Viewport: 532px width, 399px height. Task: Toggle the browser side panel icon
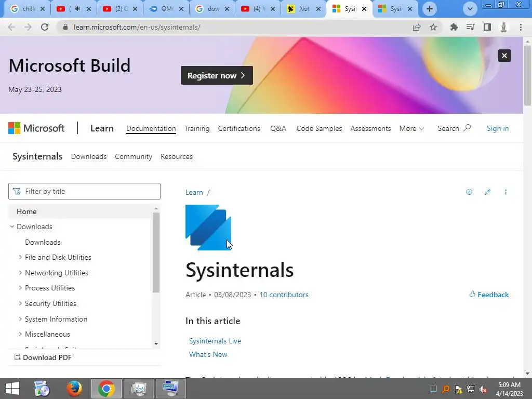(487, 27)
